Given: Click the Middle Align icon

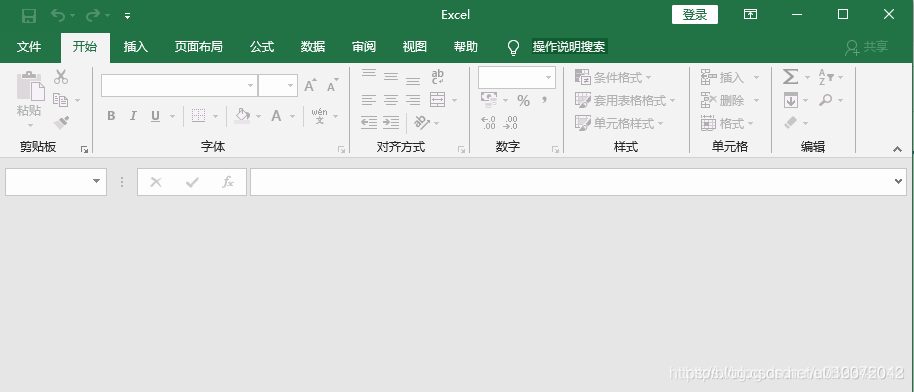Looking at the screenshot, I should click(391, 76).
